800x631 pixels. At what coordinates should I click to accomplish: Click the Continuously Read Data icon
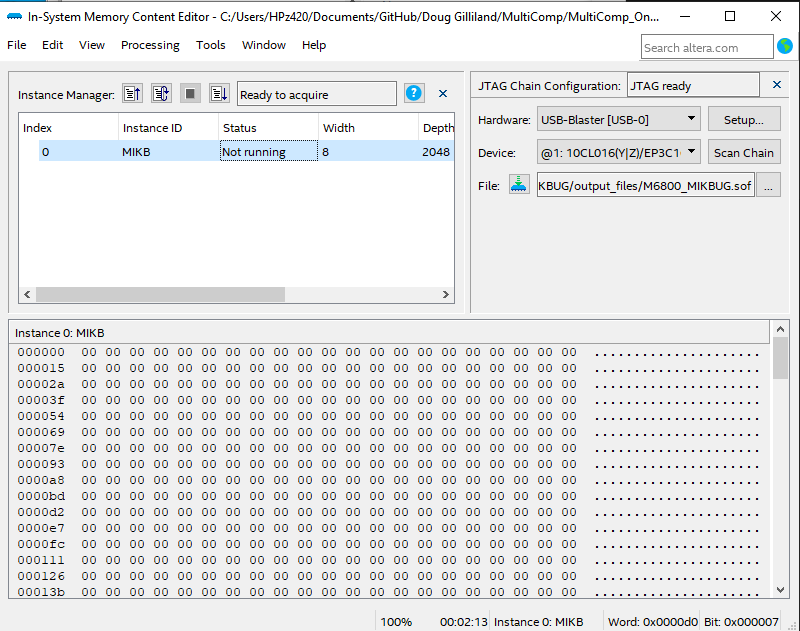(161, 94)
